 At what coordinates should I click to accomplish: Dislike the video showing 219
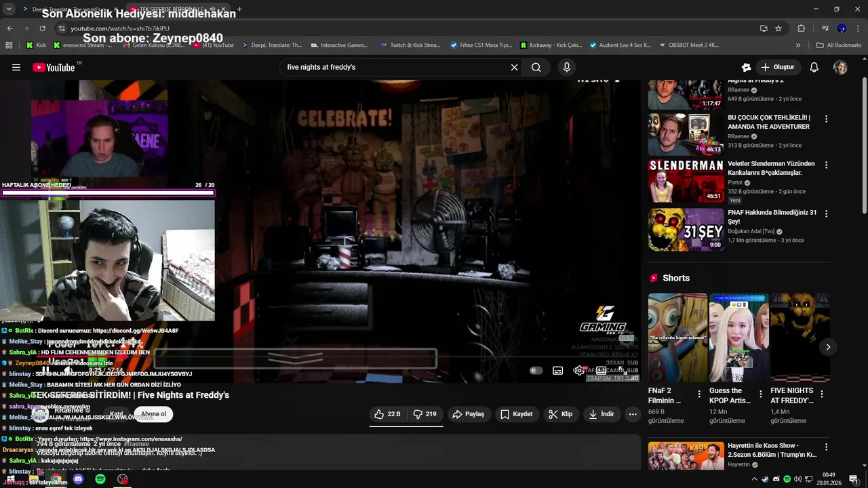coord(425,414)
